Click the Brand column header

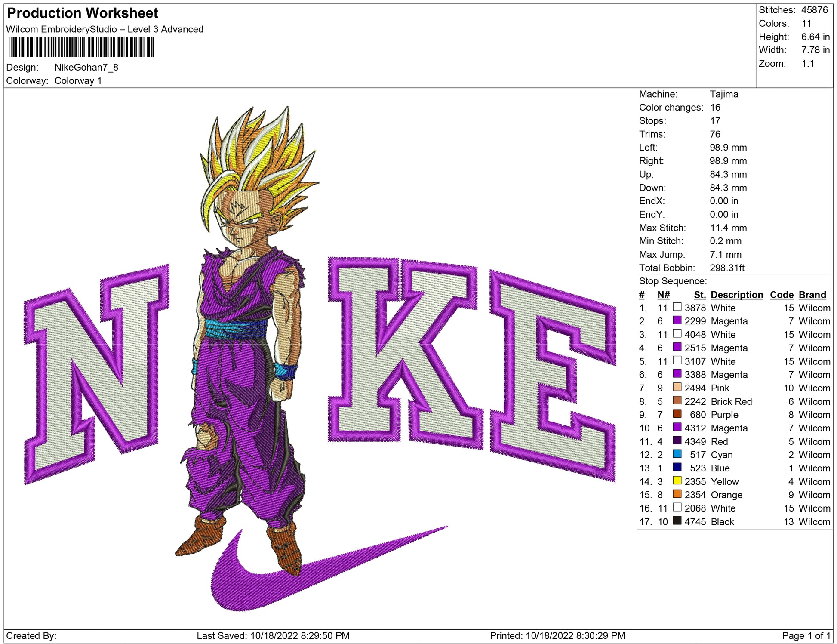tap(812, 295)
